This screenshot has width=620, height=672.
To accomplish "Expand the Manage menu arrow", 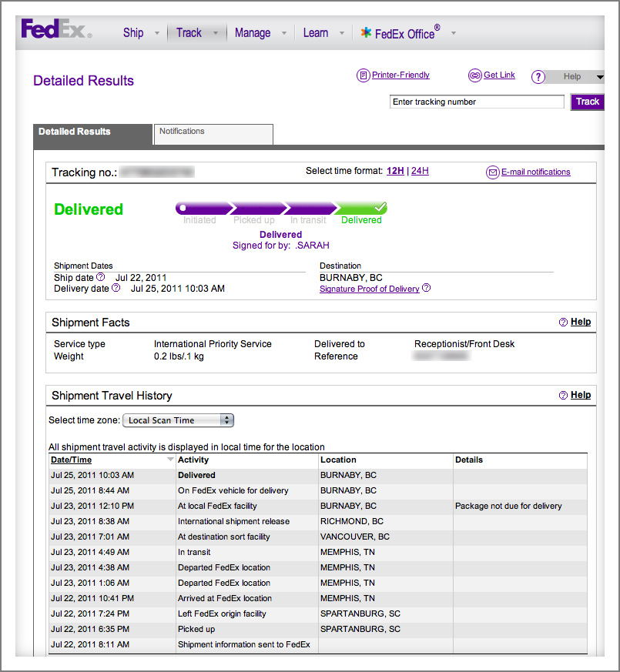I will click(284, 33).
